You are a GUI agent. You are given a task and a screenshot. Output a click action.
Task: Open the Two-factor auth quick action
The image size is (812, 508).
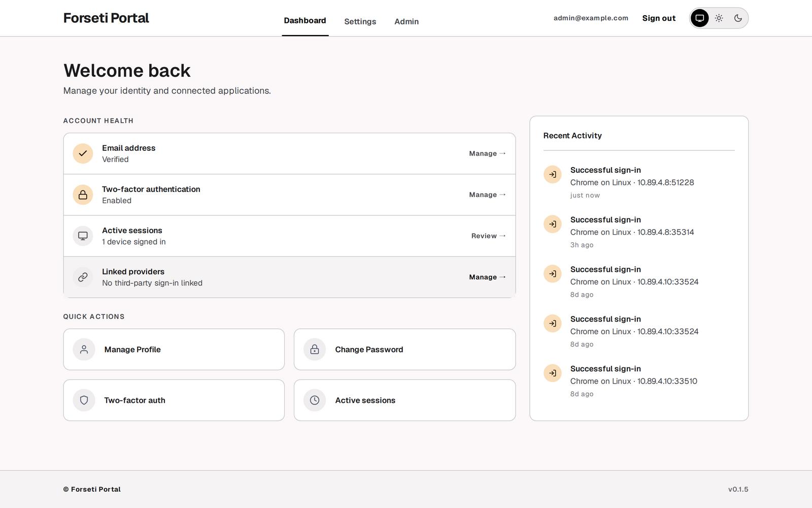click(174, 400)
